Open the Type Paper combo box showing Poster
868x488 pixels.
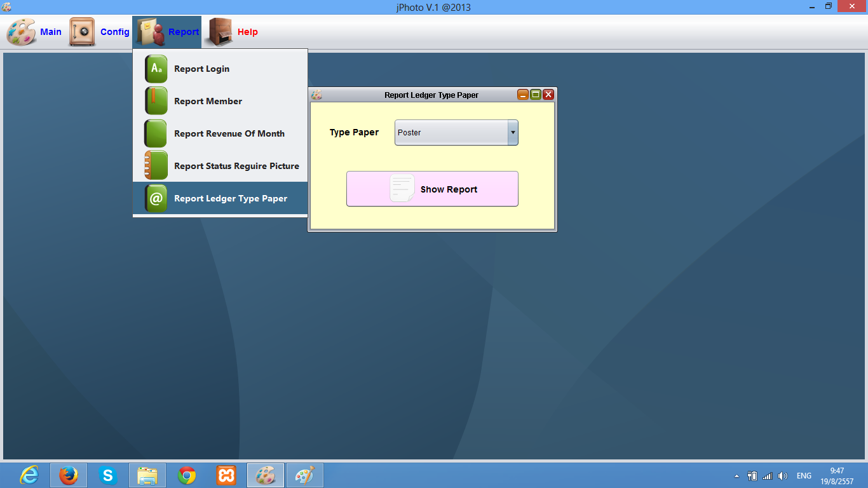(x=456, y=133)
